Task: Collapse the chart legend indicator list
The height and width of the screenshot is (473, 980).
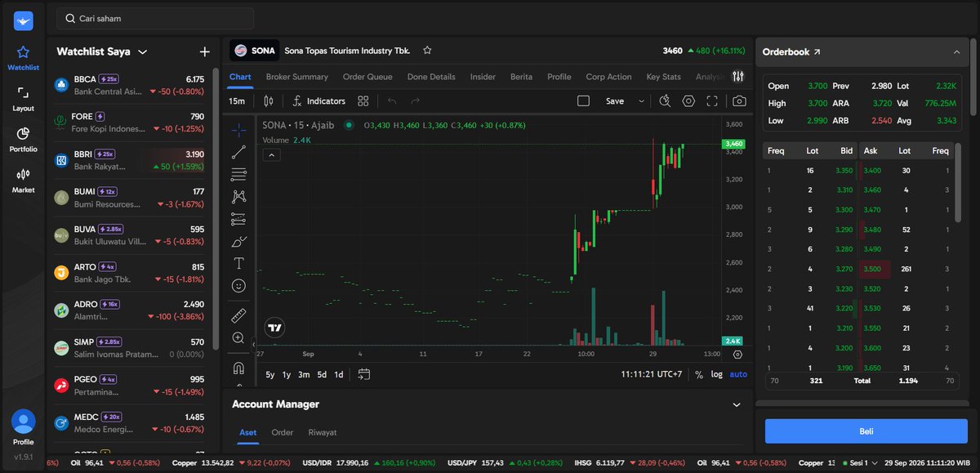Action: coord(271,155)
